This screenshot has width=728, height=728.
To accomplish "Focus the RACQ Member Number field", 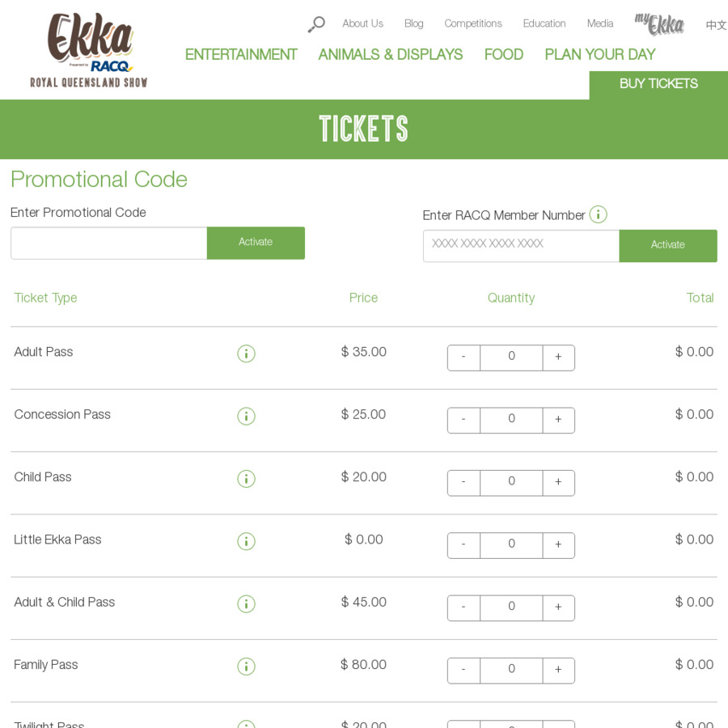I will click(x=521, y=246).
